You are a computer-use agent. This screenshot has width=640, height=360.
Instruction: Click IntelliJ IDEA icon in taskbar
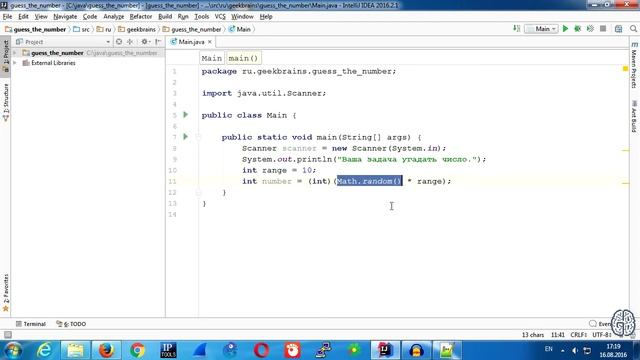point(385,350)
